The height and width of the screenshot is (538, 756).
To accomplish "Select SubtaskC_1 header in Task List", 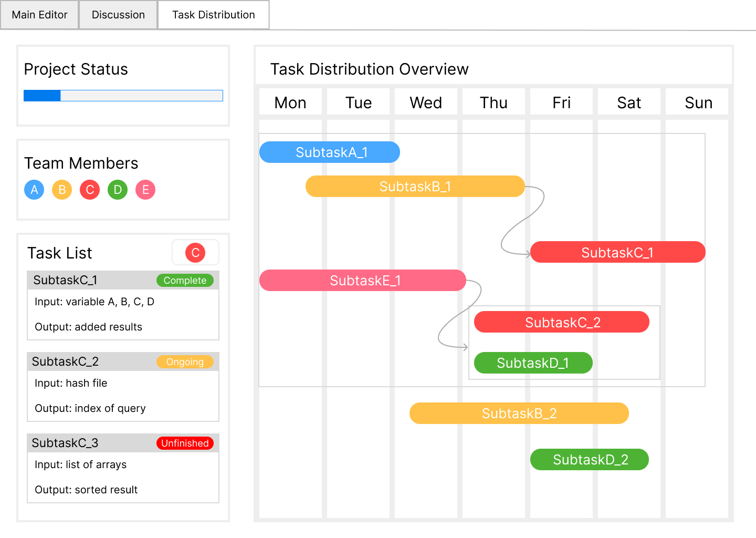I will click(x=123, y=280).
